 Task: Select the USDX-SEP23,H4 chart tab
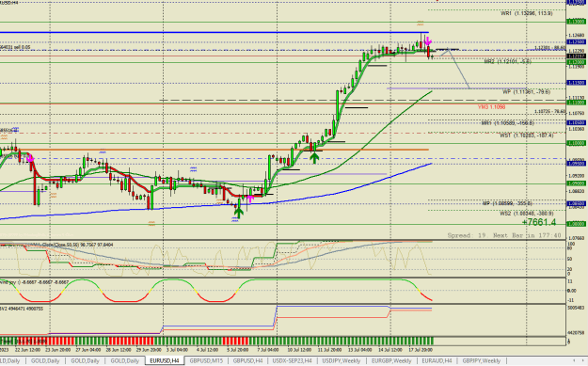coord(292,360)
